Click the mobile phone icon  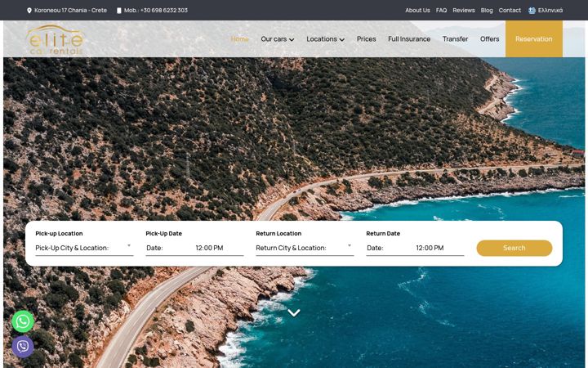119,11
